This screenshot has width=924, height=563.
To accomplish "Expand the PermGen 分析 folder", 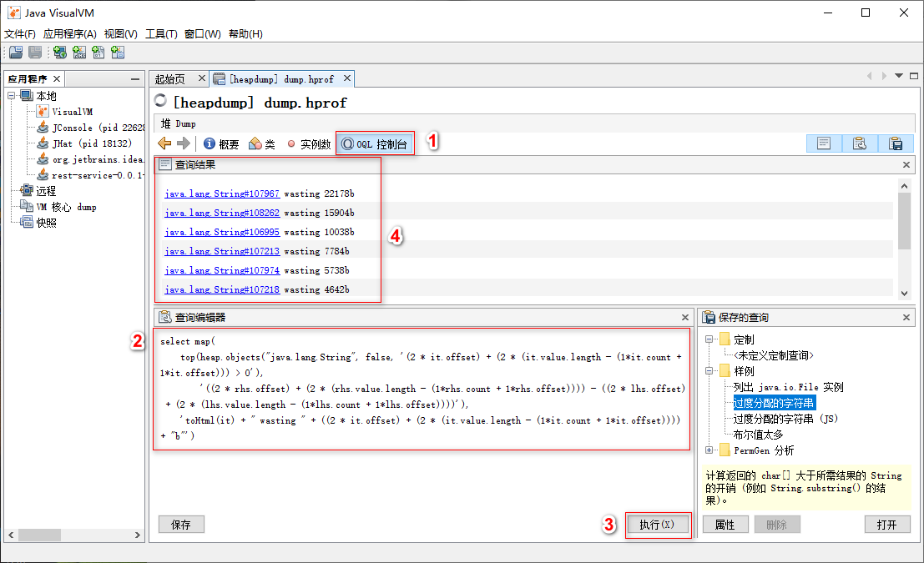I will [x=709, y=450].
